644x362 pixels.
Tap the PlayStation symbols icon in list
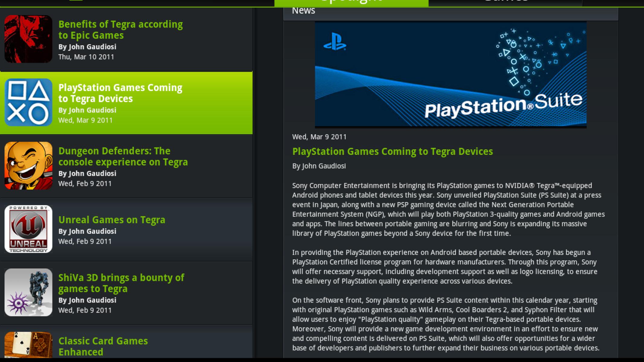coord(28,102)
